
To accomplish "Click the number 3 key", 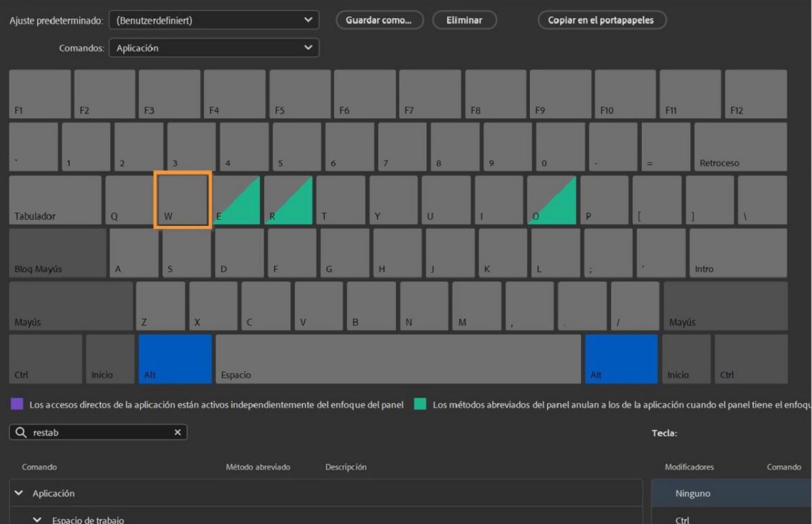I will [191, 147].
